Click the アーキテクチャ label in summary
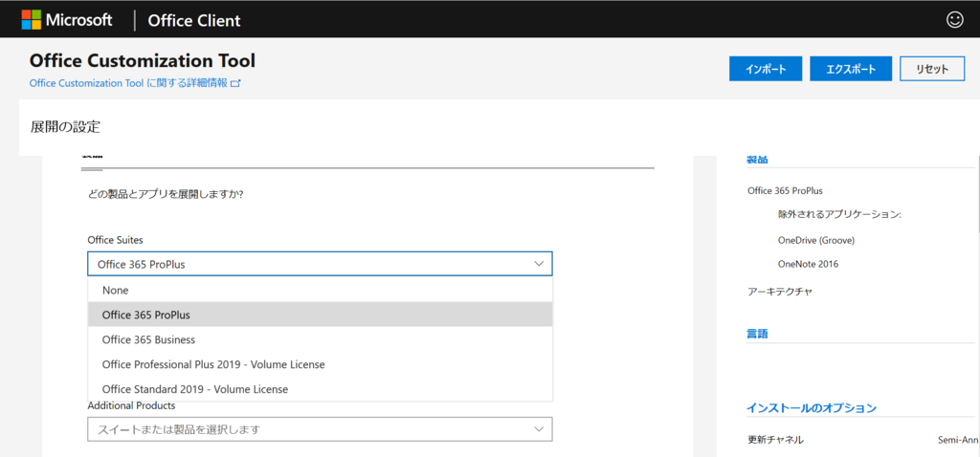The width and height of the screenshot is (980, 457). click(780, 292)
